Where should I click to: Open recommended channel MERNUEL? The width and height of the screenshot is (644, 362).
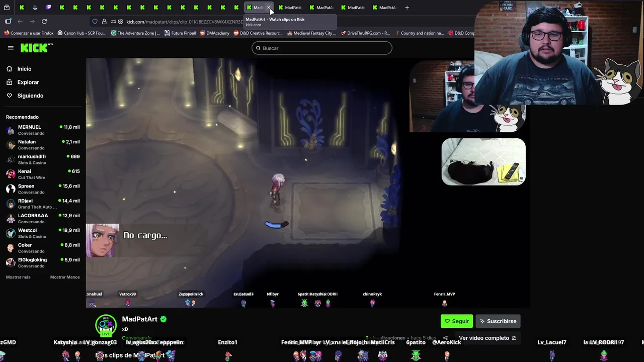click(43, 130)
